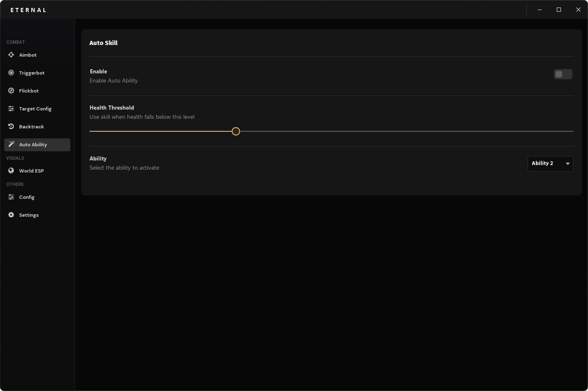Go to the World ESP menu label
Image resolution: width=588 pixels, height=391 pixels.
(x=31, y=171)
